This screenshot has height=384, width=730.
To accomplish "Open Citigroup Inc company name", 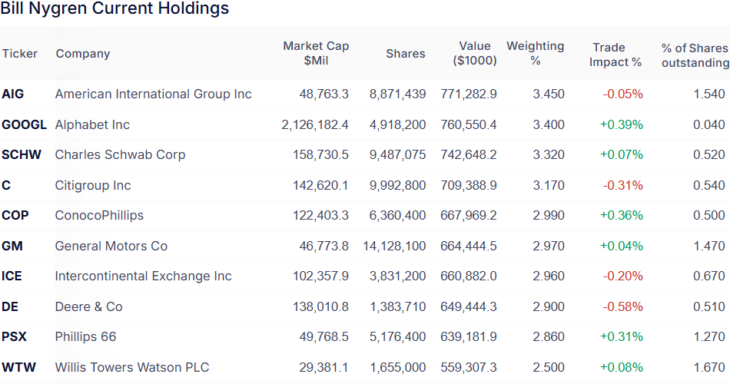I will click(93, 185).
